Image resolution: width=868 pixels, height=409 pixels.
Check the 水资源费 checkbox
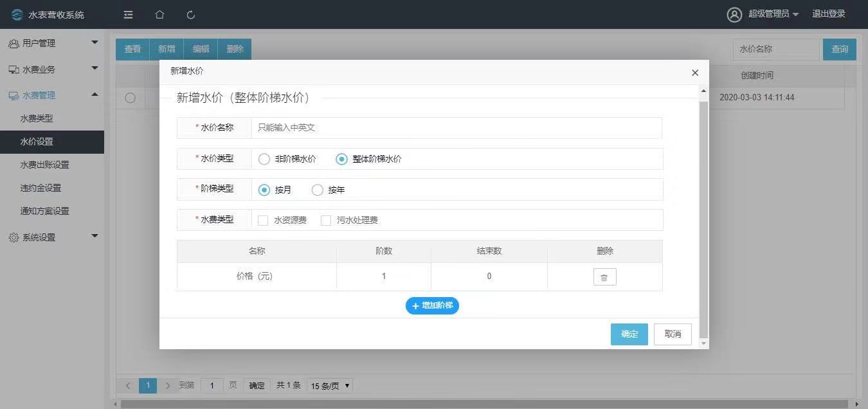tap(262, 220)
